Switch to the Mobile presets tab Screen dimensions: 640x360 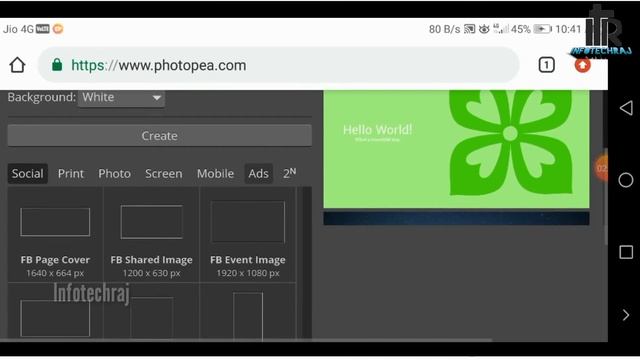(x=216, y=173)
